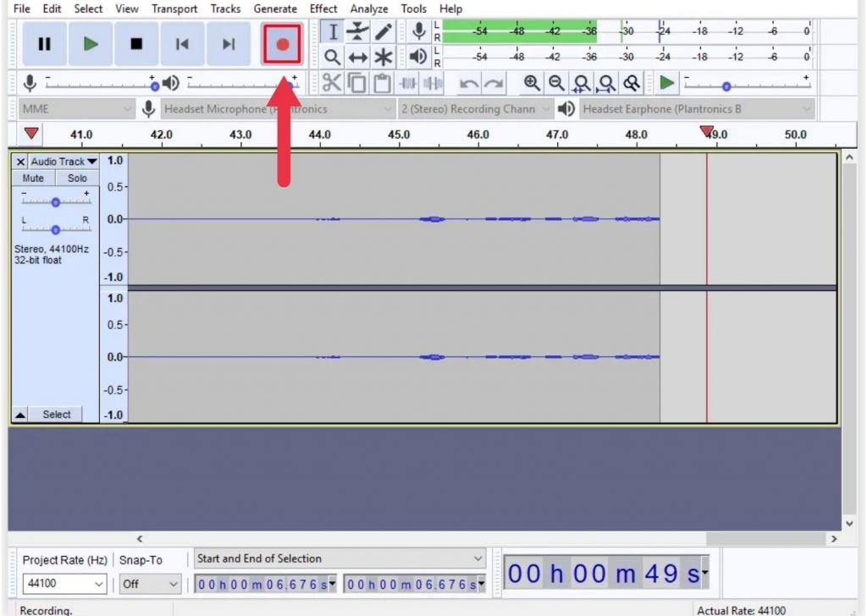Image resolution: width=867 pixels, height=616 pixels.
Task: Mute the Audio Track
Action: click(33, 178)
